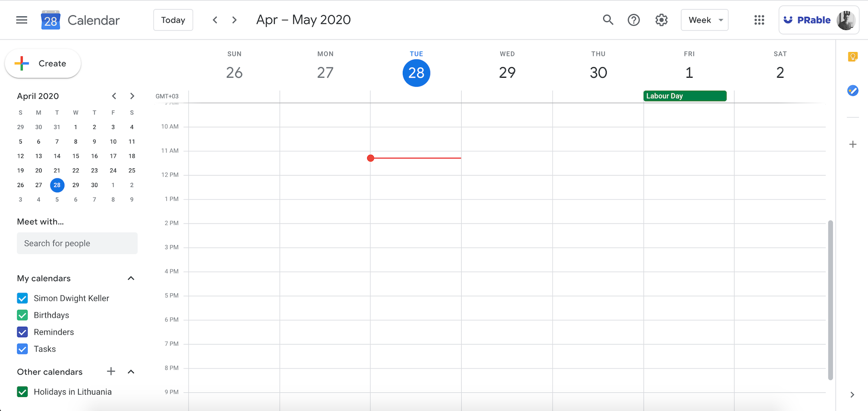Select April 15 in mini calendar
Image resolution: width=868 pixels, height=411 pixels.
click(x=76, y=156)
